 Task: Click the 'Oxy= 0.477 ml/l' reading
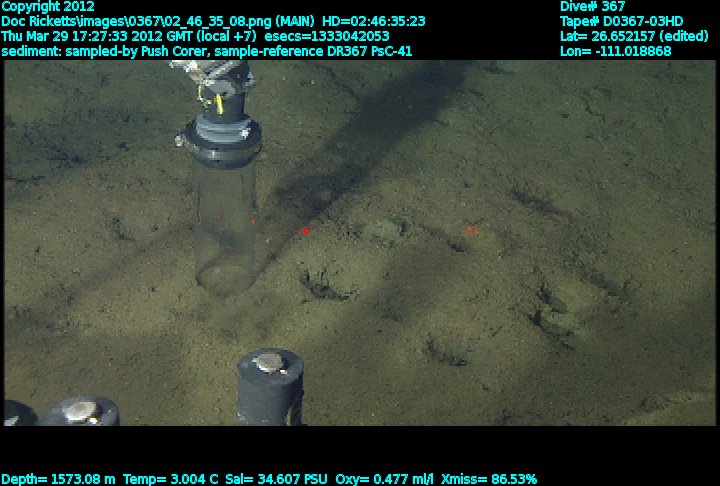[384, 479]
